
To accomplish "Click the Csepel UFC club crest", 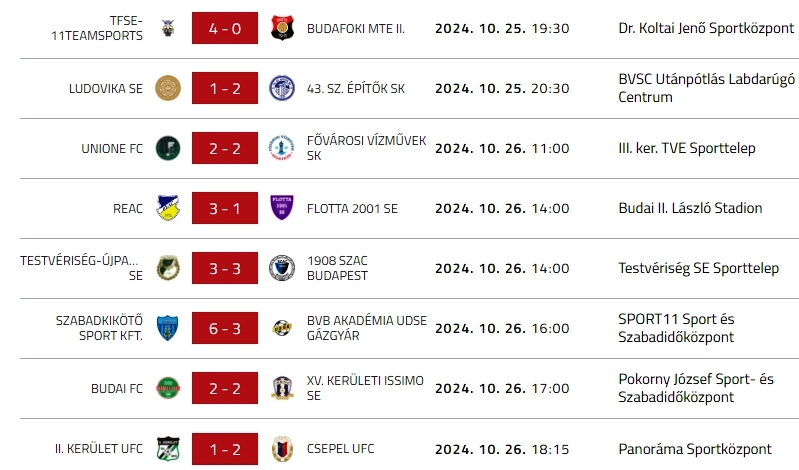I will click(x=282, y=448).
